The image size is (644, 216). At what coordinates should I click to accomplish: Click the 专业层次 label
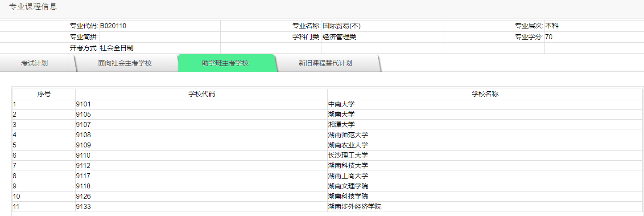(x=529, y=26)
